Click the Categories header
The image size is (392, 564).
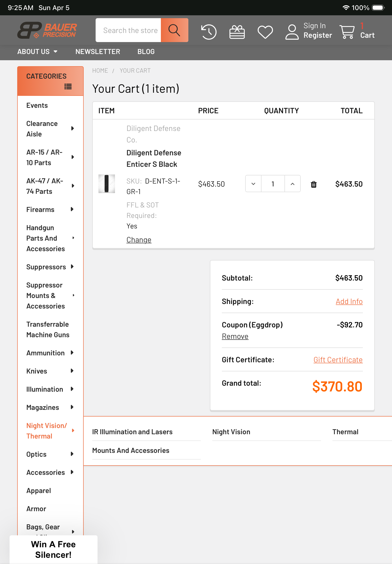[50, 81]
